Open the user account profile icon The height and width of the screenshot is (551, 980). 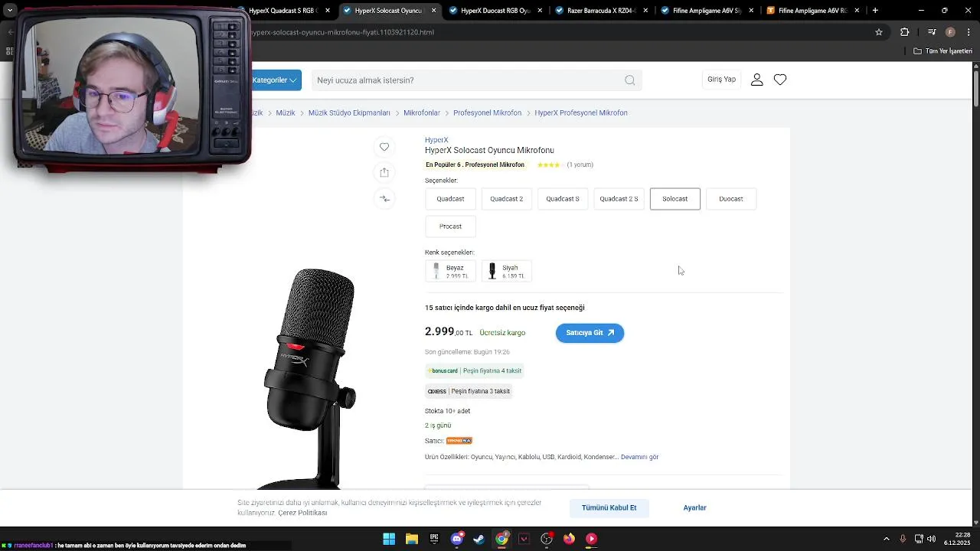point(756,80)
